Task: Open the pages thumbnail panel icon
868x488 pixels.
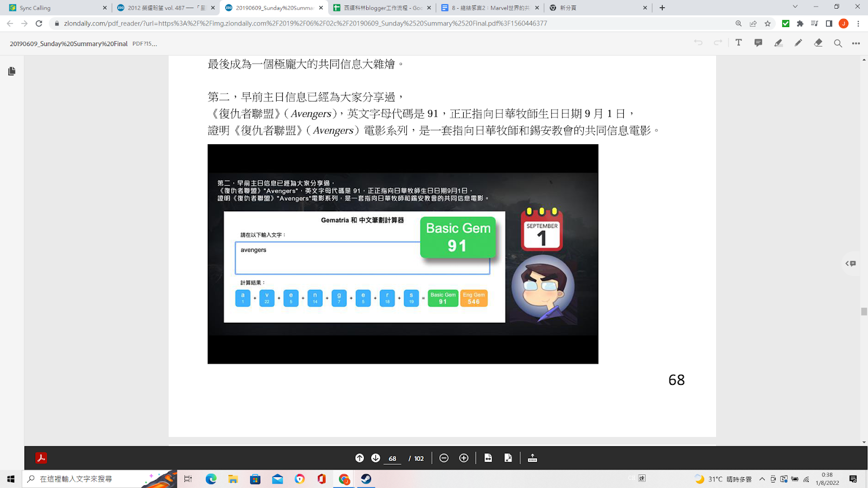Action: 12,71
